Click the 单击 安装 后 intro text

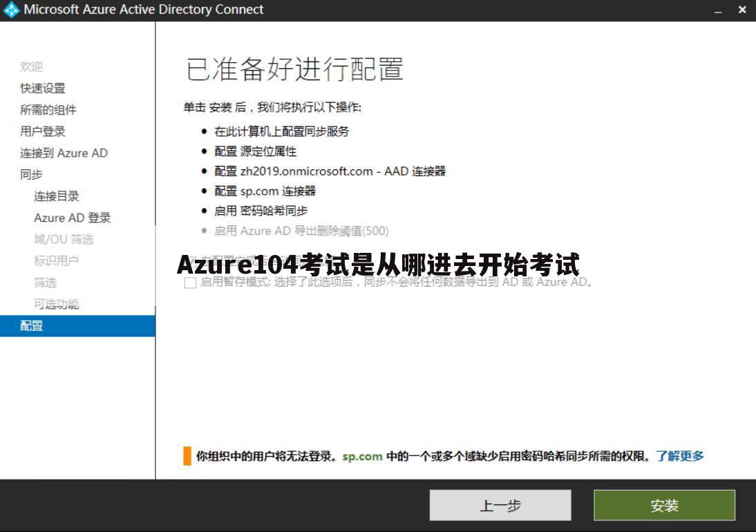click(x=272, y=107)
